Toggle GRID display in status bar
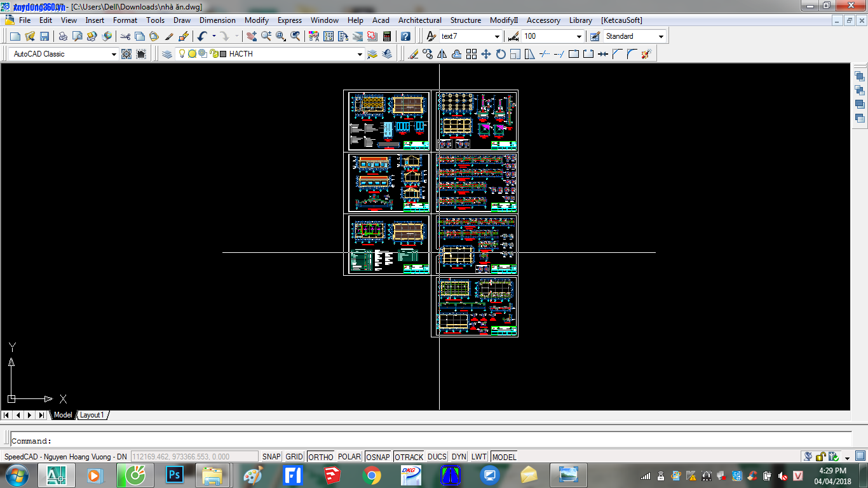Viewport: 868px width, 488px height. point(294,456)
